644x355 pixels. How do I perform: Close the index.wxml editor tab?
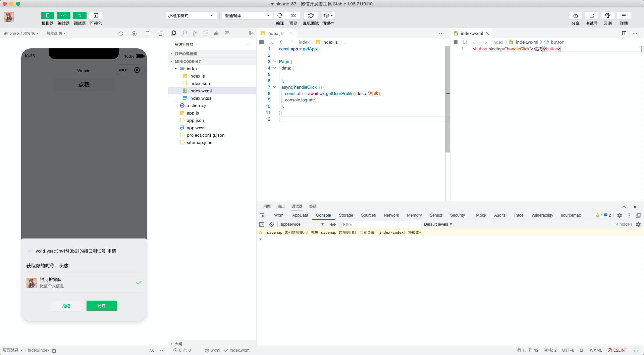[x=487, y=33]
